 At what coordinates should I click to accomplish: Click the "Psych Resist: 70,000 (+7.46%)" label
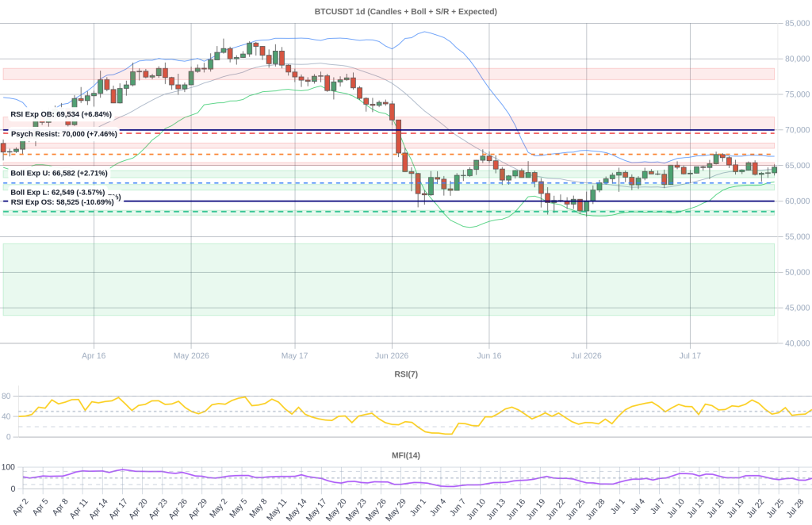click(64, 133)
